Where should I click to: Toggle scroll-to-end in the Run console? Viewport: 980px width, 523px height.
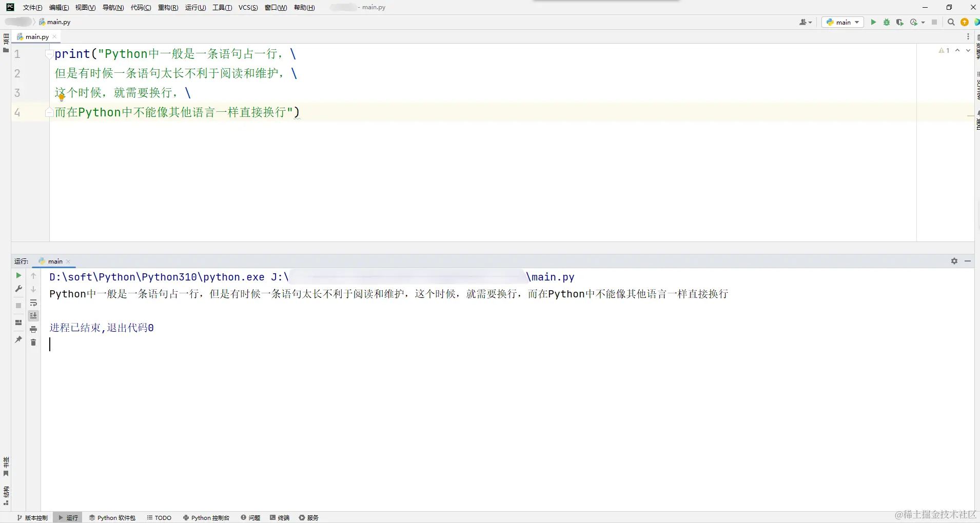(33, 316)
